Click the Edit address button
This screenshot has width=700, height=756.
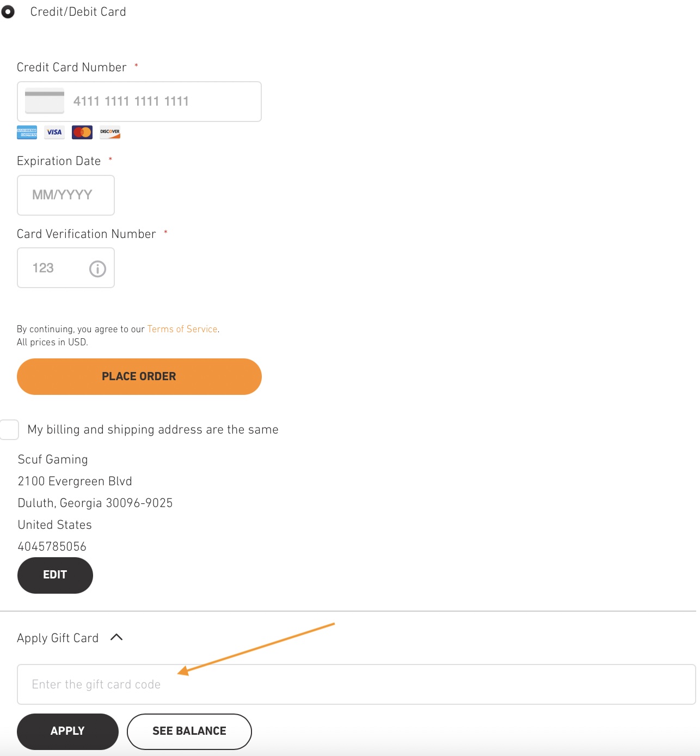55,575
